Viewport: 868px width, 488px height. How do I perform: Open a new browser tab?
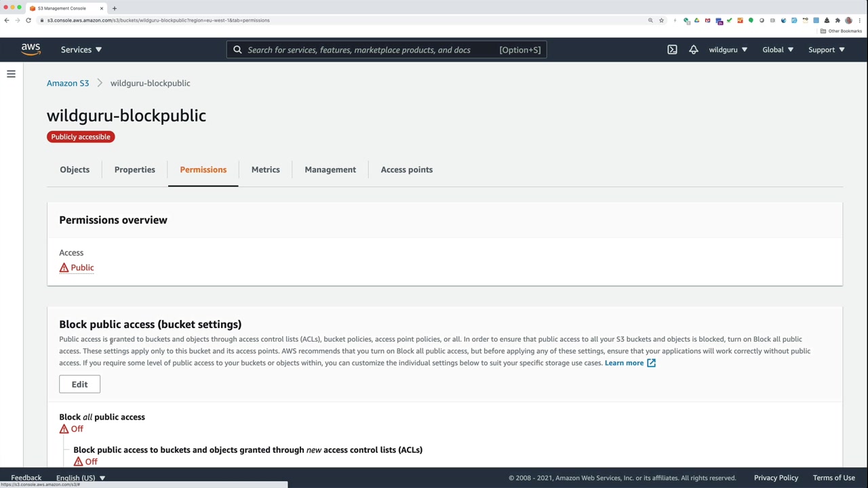pyautogui.click(x=114, y=8)
